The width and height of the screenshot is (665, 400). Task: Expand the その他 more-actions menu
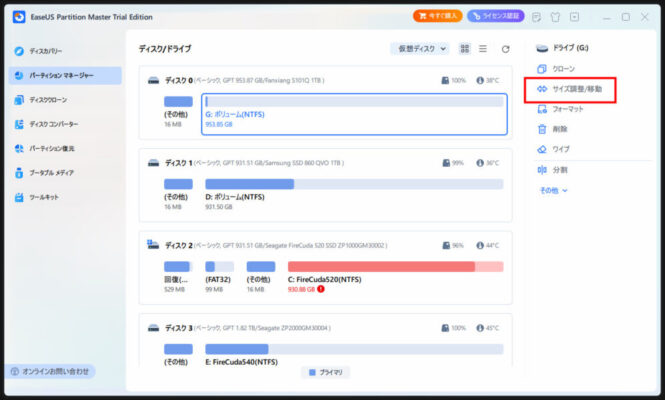553,190
